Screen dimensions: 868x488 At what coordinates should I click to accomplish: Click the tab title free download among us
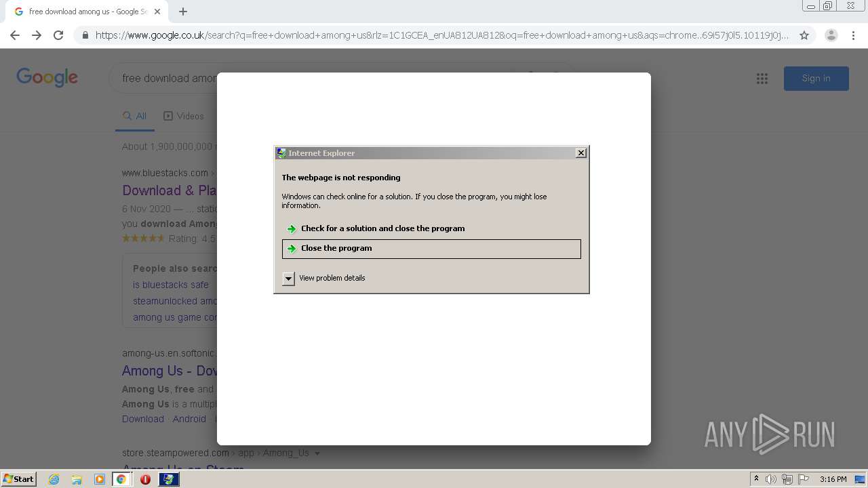[88, 12]
